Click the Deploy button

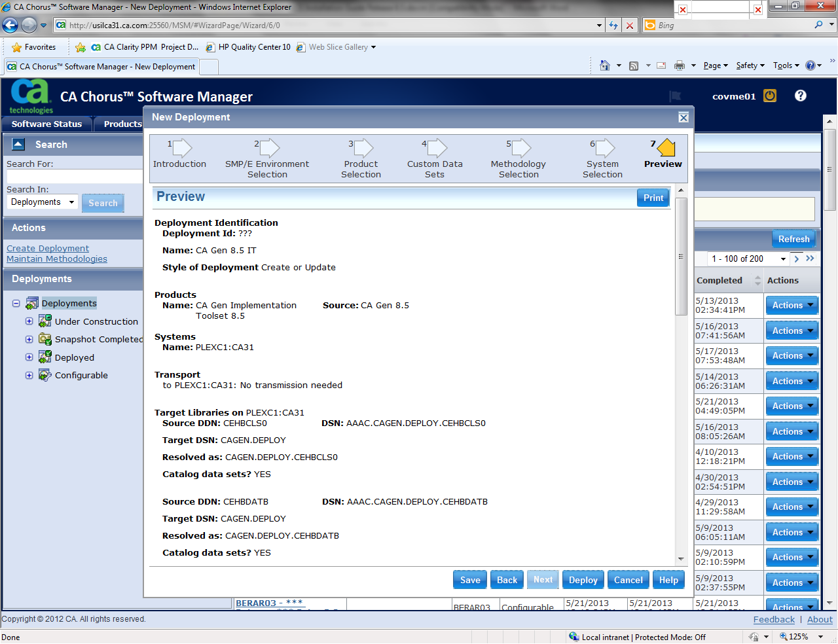tap(583, 580)
